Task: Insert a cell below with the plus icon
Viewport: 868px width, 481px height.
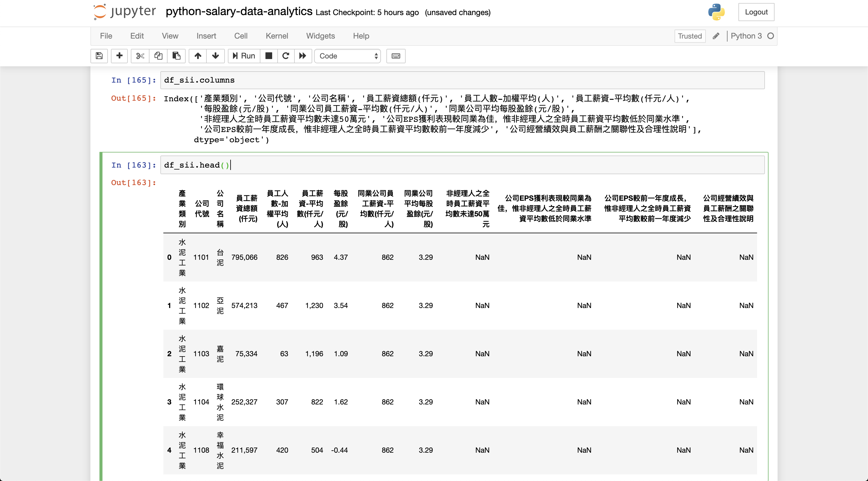Action: (x=119, y=56)
